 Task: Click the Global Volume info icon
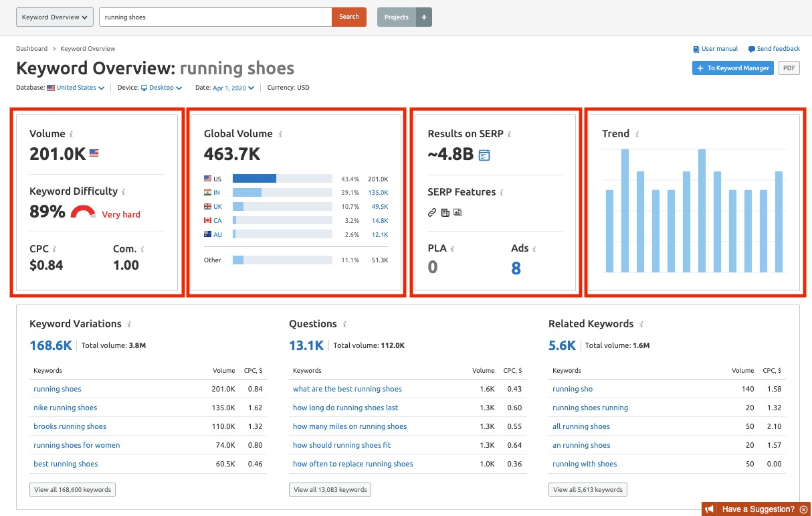pyautogui.click(x=280, y=135)
